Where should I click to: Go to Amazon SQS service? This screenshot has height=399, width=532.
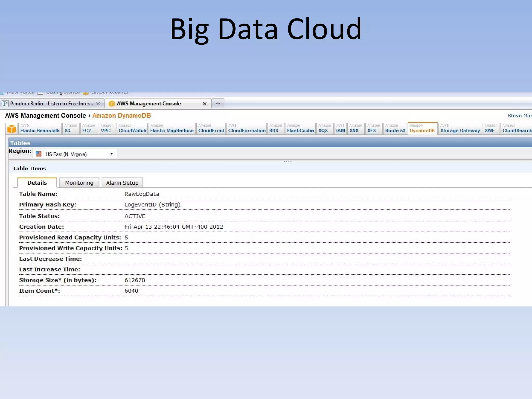(324, 129)
